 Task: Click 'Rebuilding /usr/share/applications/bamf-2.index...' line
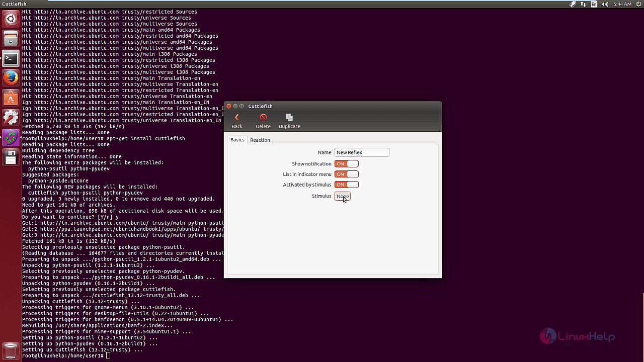(x=97, y=325)
